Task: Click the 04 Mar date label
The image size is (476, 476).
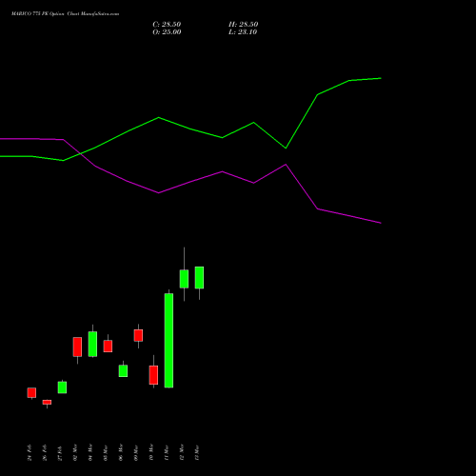Action: [90, 452]
